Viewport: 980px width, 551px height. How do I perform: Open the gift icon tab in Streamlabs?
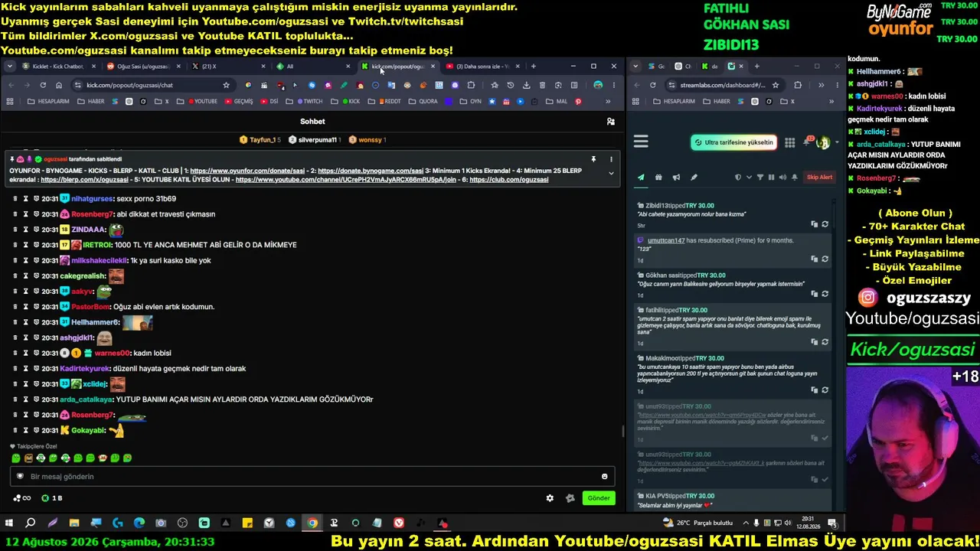pyautogui.click(x=658, y=178)
